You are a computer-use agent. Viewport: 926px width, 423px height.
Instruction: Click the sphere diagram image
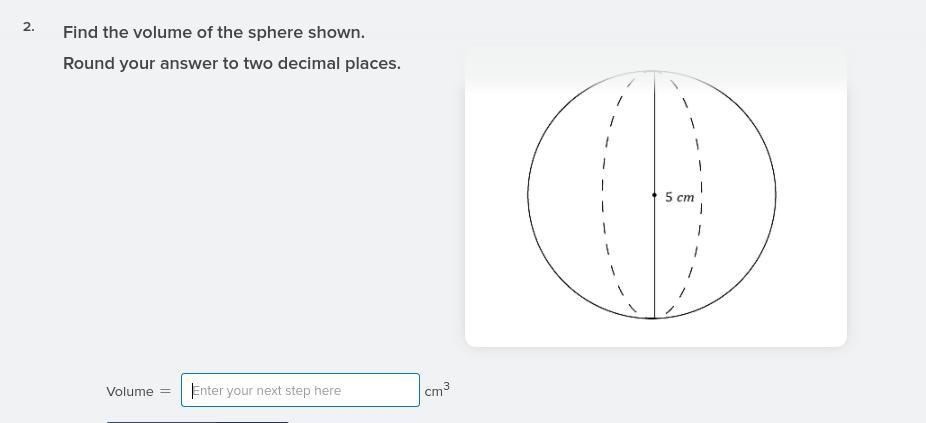(655, 197)
